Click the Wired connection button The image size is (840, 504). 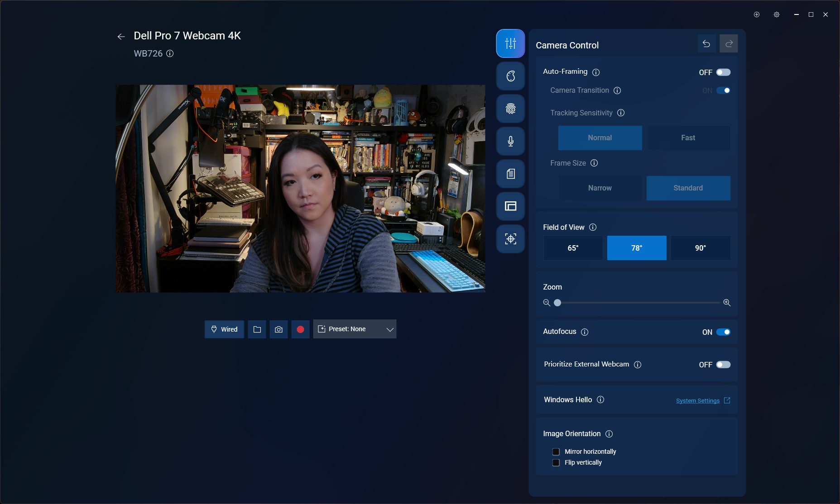coord(224,329)
